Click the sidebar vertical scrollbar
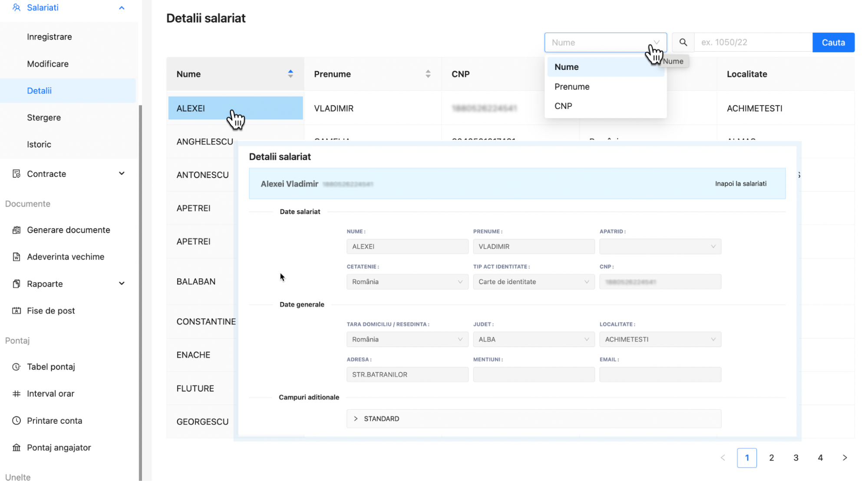This screenshot has height=481, width=868. tap(140, 293)
